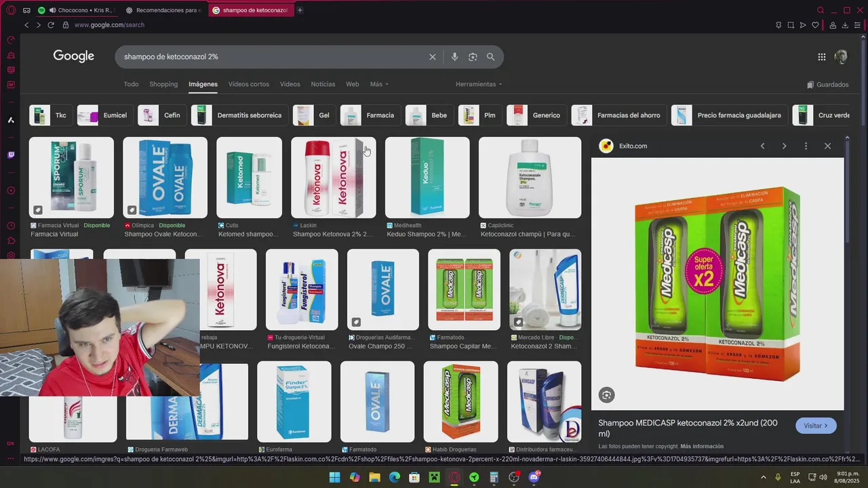
Task: Open Twitch in the Opera sidebar
Action: click(11, 155)
